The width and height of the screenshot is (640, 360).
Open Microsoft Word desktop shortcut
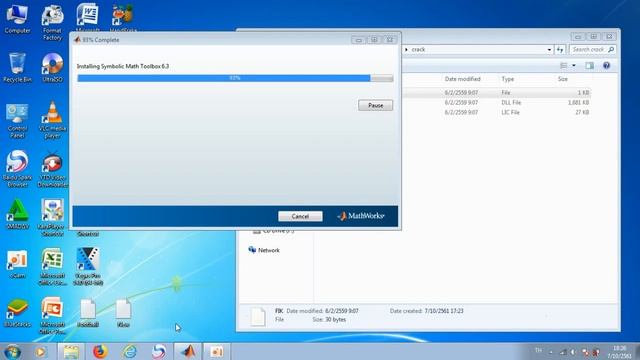coord(87,16)
